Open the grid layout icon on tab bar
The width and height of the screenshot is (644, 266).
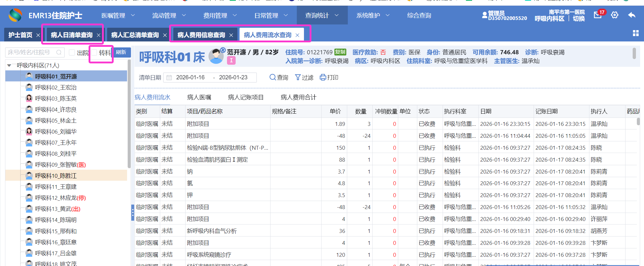point(636,33)
